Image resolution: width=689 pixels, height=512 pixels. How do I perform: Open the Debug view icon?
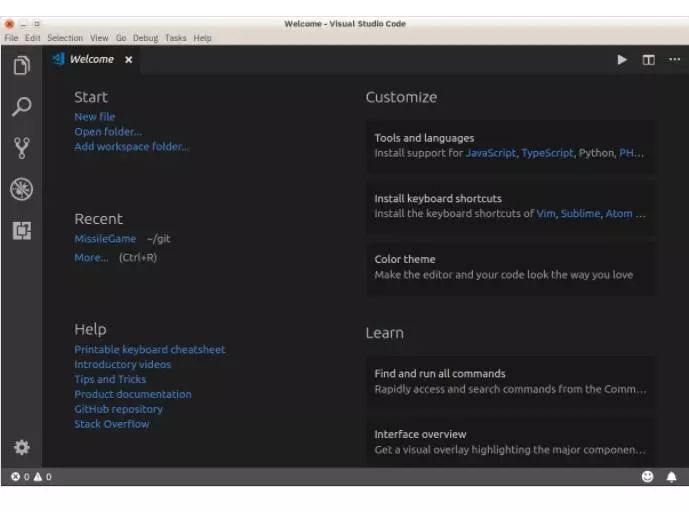22,189
